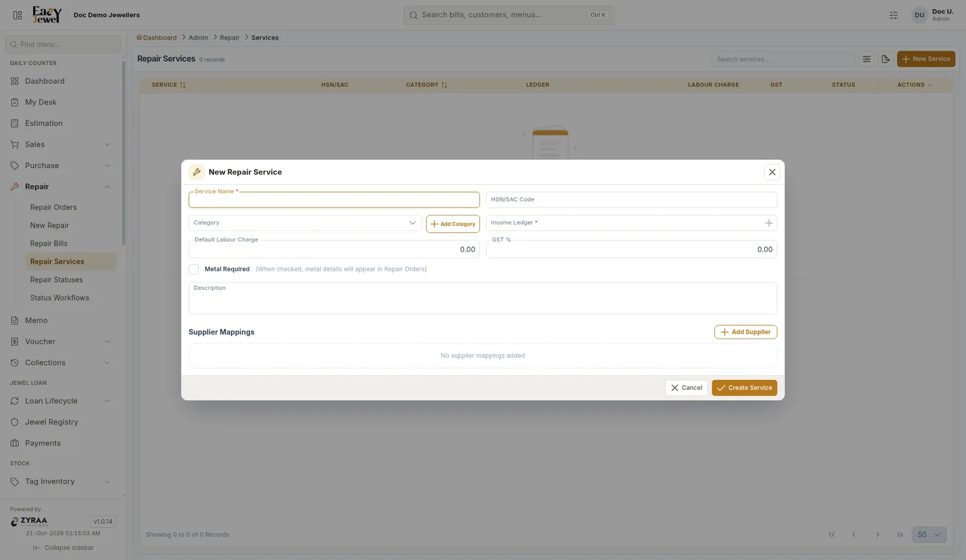966x560 pixels.
Task: Go to the next page arrow
Action: pos(877,535)
